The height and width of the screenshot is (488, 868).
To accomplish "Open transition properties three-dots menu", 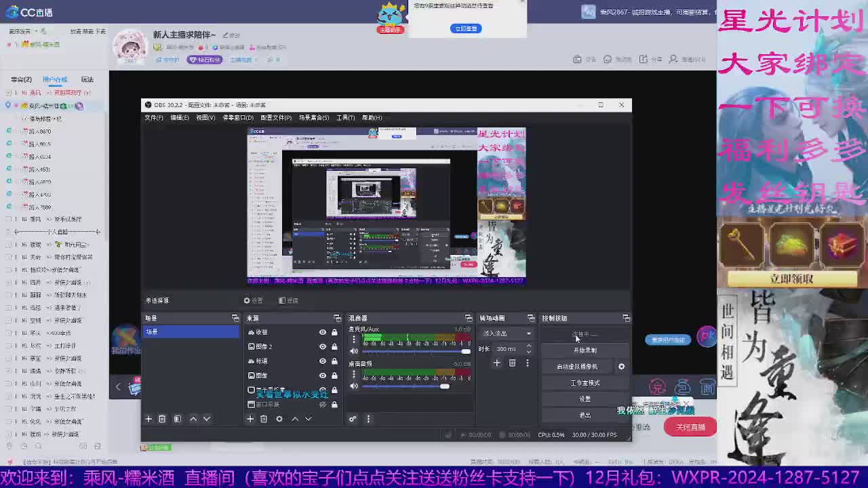I will tap(527, 363).
